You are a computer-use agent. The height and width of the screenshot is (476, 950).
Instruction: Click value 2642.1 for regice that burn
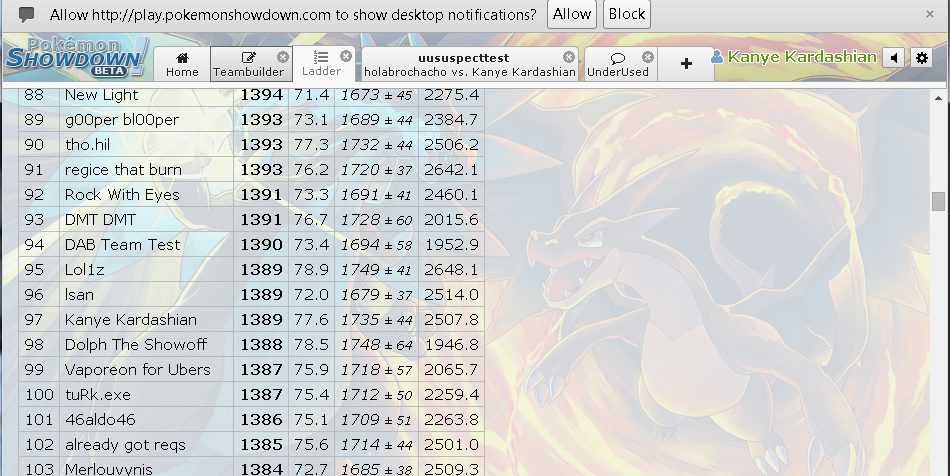(451, 170)
